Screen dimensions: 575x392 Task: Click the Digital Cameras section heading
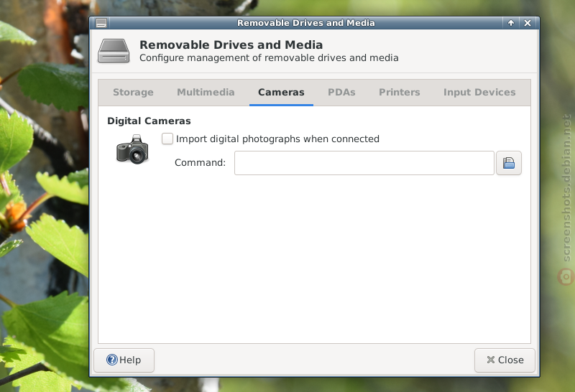tap(149, 121)
